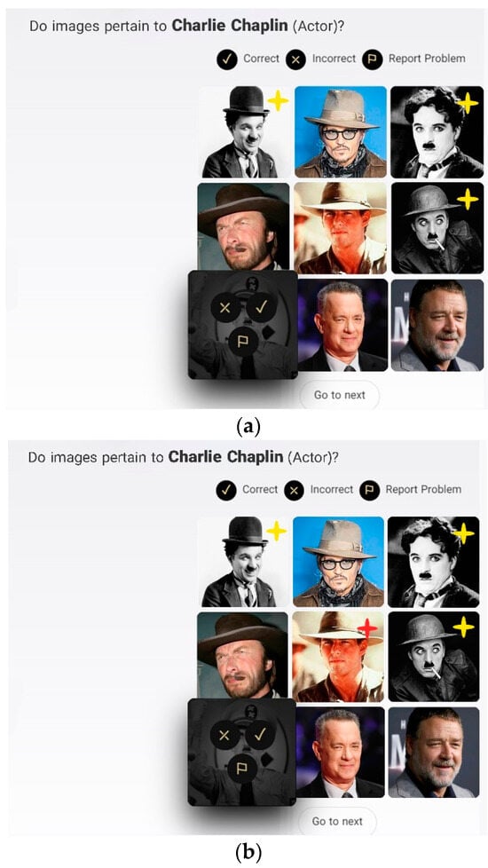Click the Go to next button in panel (b)
This screenshot has width=488, height=868.
pos(337,821)
